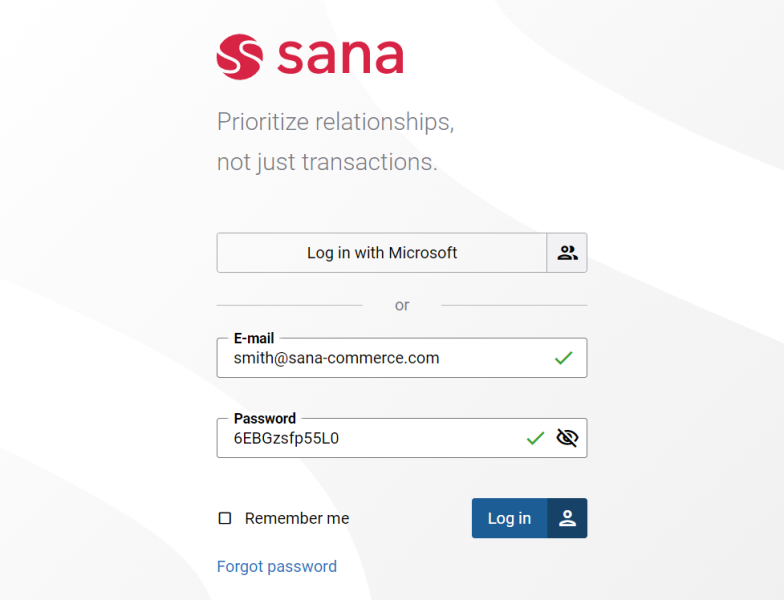Click the person icon on Log in button

[567, 518]
